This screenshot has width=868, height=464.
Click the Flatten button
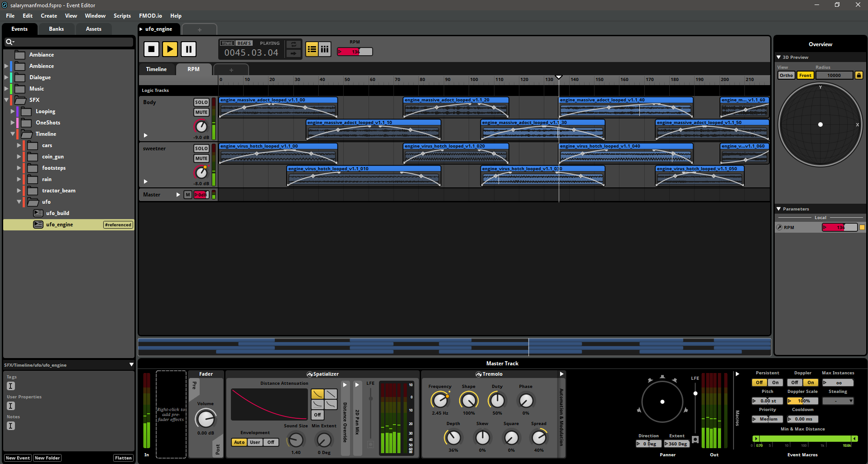coord(123,458)
